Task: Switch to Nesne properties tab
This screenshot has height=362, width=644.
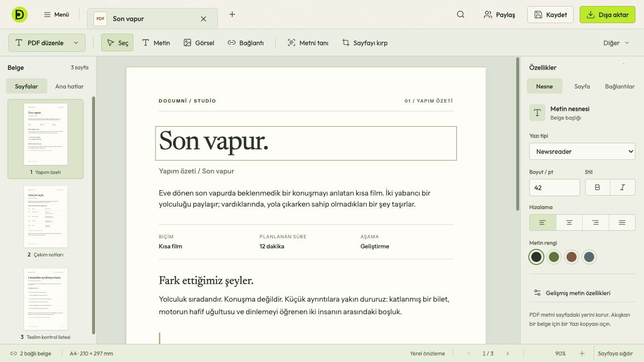Action: point(544,86)
